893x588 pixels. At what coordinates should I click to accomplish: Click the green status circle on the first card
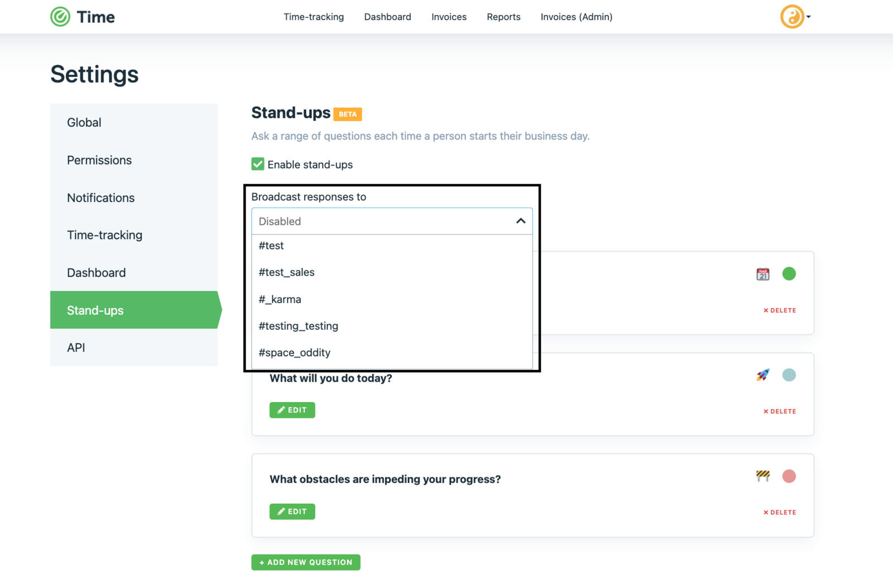[789, 274]
